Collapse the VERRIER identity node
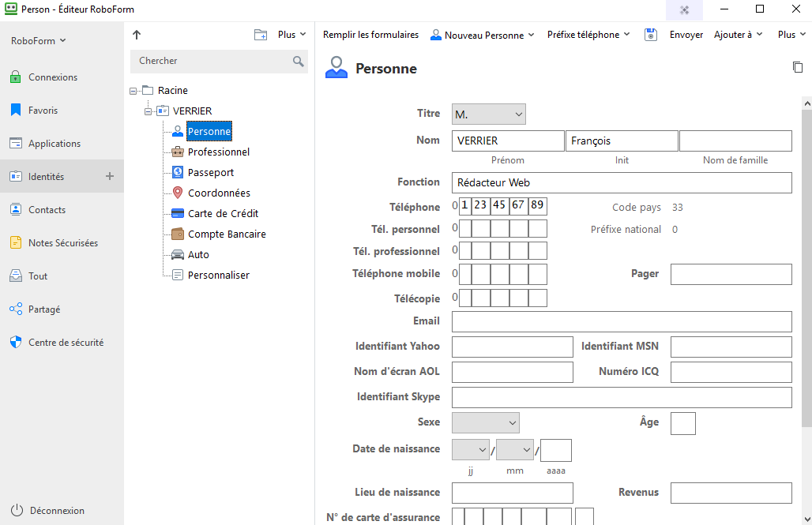The width and height of the screenshot is (812, 525). (x=148, y=111)
